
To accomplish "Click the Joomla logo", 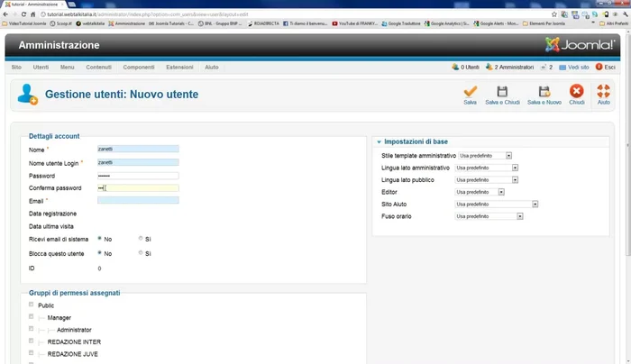I will (x=580, y=44).
